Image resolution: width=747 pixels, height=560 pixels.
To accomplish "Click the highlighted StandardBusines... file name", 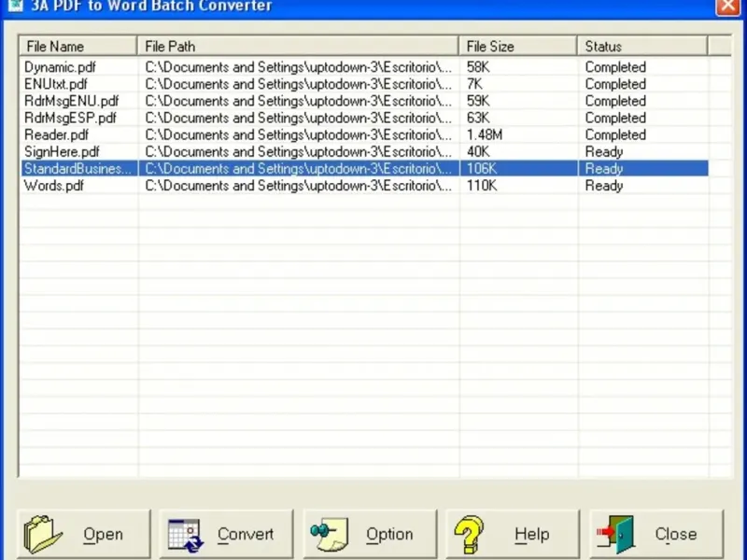I will click(78, 169).
